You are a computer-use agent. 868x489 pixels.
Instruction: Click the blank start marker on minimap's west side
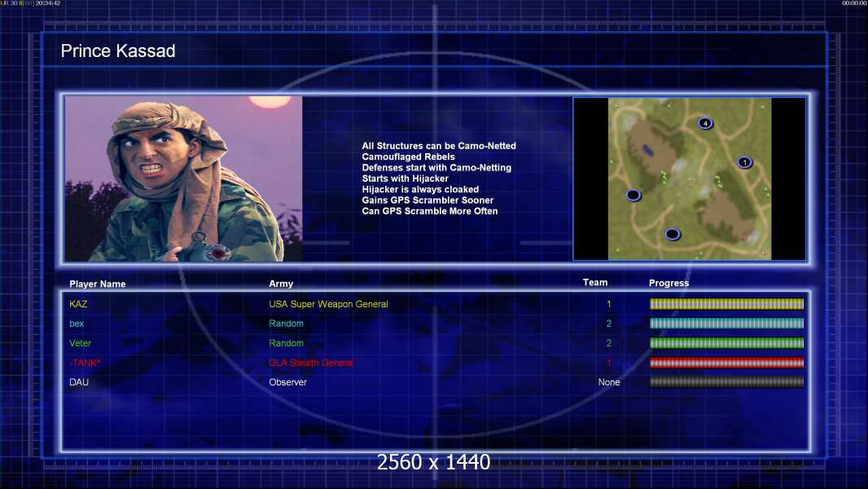(633, 195)
